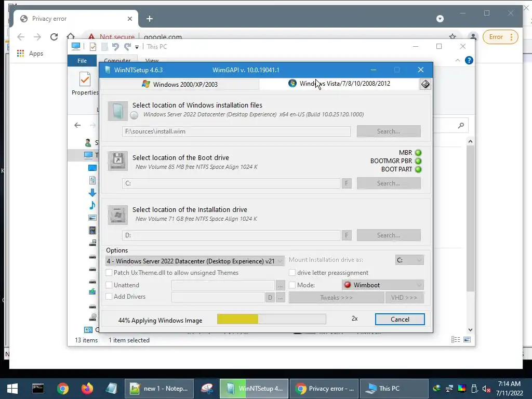This screenshot has height=399, width=532.
Task: Click the WinNTSetup disk-tool icon beside the Vista tab
Action: click(425, 84)
